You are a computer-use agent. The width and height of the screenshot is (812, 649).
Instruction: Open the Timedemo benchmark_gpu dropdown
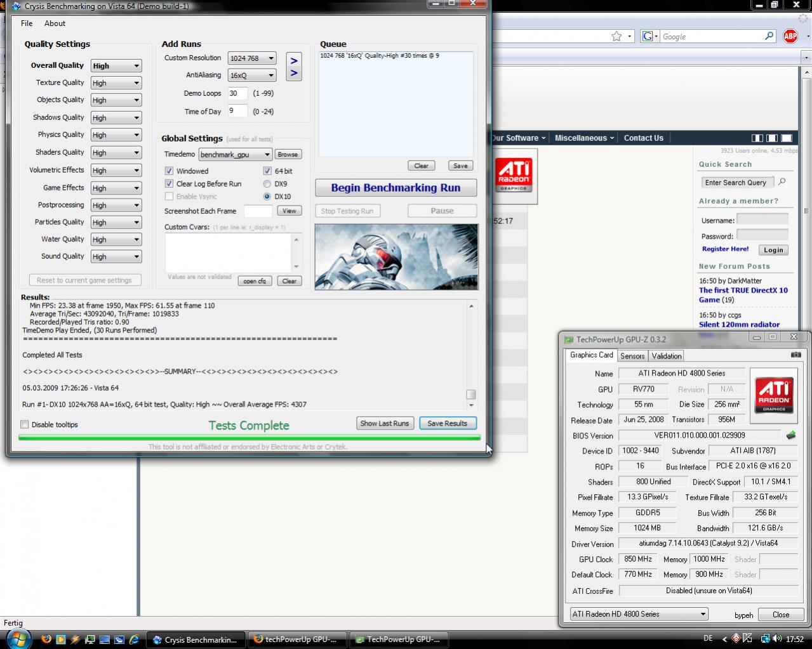pyautogui.click(x=236, y=154)
